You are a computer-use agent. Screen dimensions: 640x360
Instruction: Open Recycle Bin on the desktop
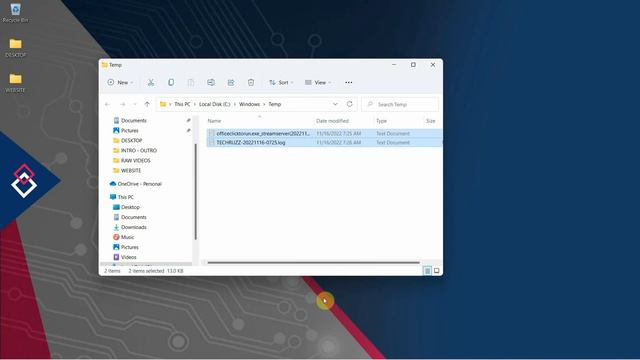(16, 13)
